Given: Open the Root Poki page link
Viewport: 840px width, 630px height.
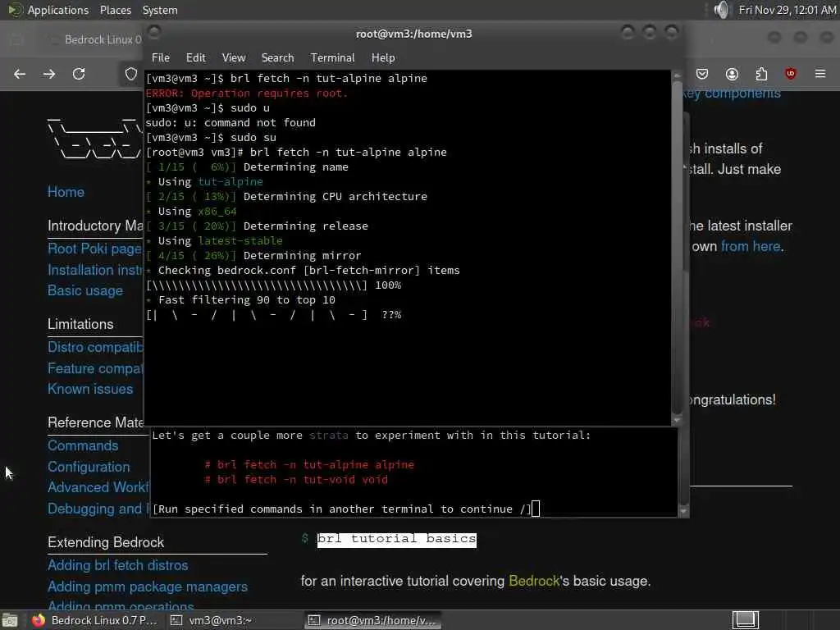Looking at the screenshot, I should point(95,249).
